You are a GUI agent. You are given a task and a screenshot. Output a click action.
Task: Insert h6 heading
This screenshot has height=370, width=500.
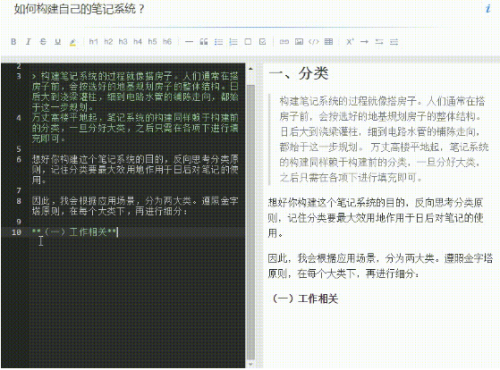(x=167, y=42)
